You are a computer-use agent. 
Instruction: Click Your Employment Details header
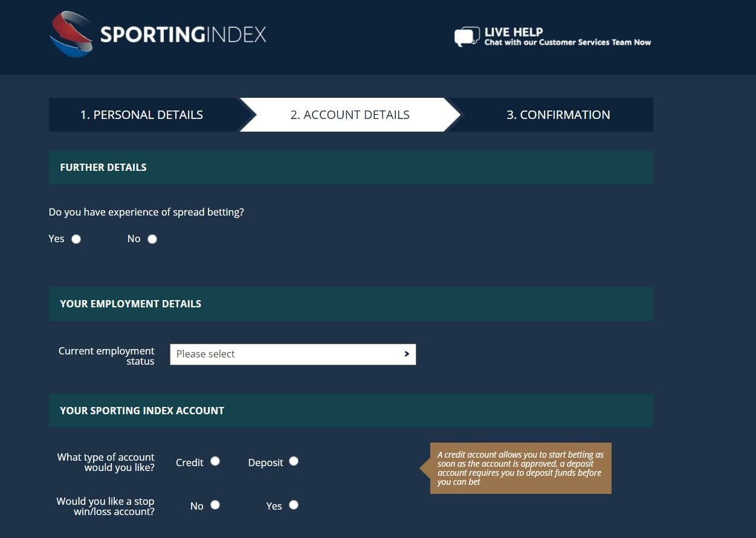(x=351, y=304)
